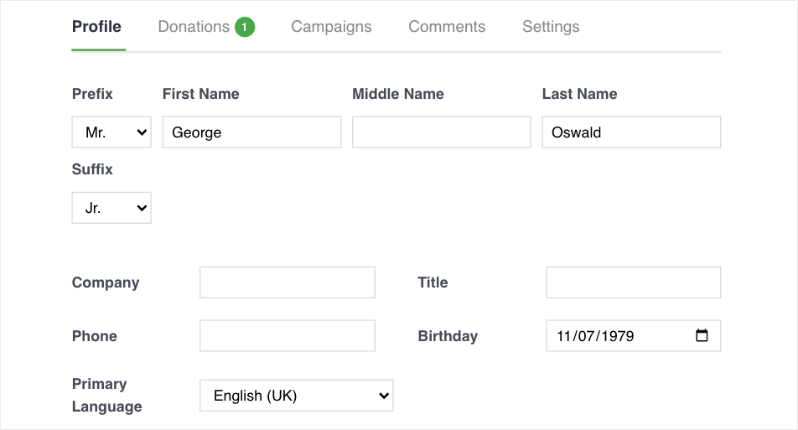Viewport: 798px width, 430px height.
Task: Click the green Donations count badge
Action: click(x=245, y=27)
